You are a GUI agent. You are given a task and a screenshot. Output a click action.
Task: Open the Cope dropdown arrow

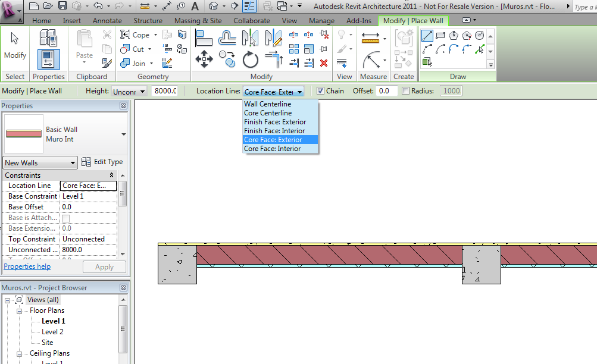click(x=155, y=35)
